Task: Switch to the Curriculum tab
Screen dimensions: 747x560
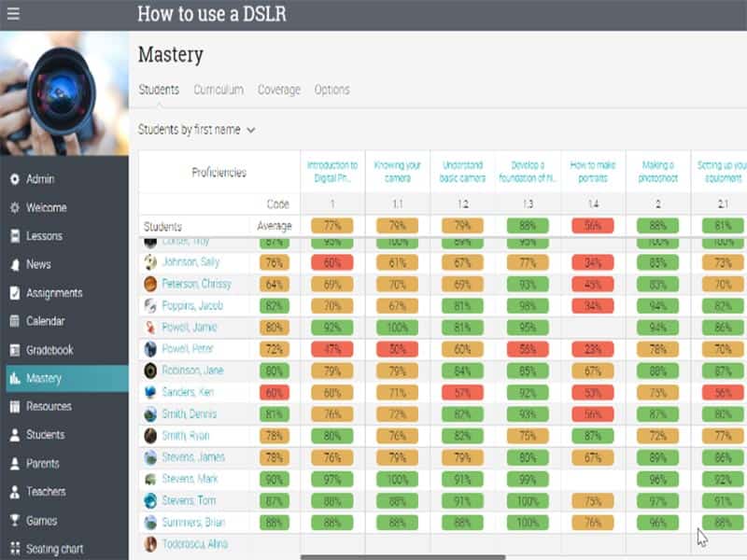Action: (x=218, y=90)
